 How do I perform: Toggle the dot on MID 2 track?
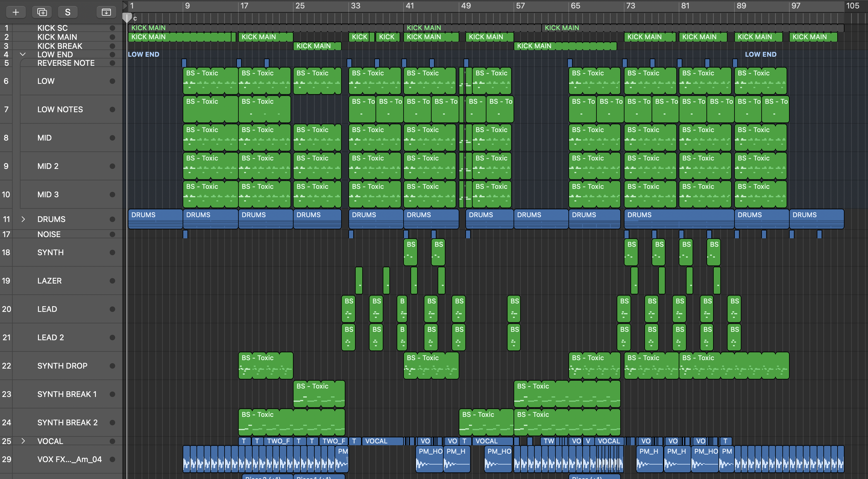coord(112,166)
